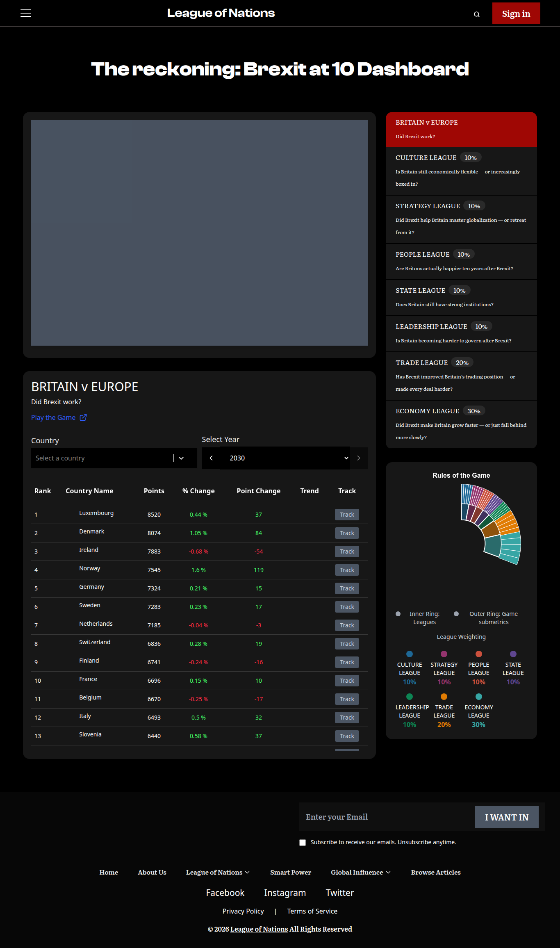Expand Global Influence footer menu
Viewport: 560px width, 948px height.
coord(361,872)
